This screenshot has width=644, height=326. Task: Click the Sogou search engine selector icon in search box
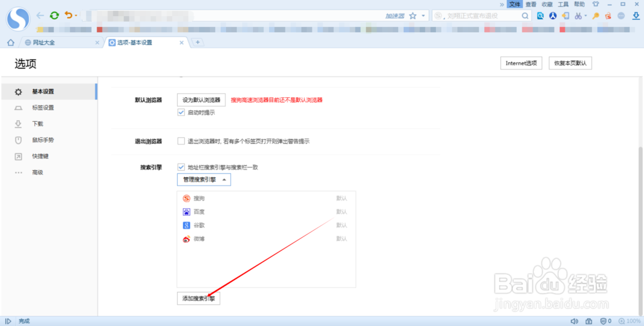point(439,15)
